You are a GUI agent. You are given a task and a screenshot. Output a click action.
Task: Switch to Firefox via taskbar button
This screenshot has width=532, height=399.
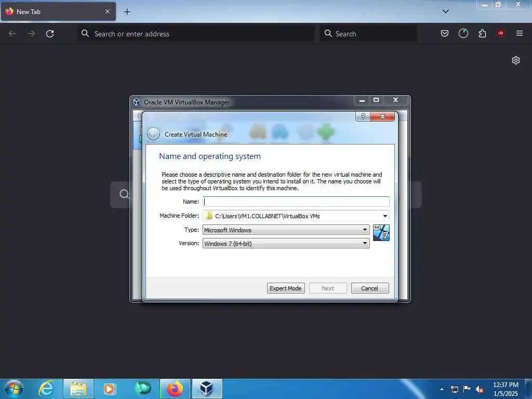click(175, 389)
